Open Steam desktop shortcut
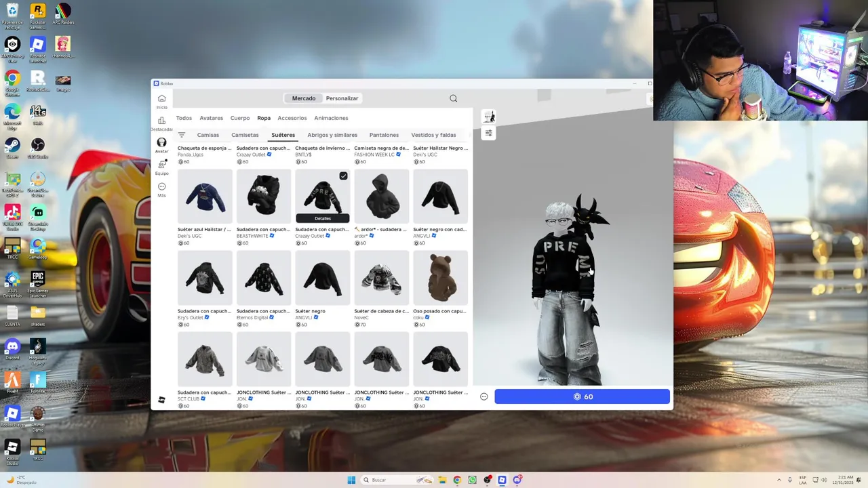Viewport: 868px width, 488px height. [x=12, y=148]
